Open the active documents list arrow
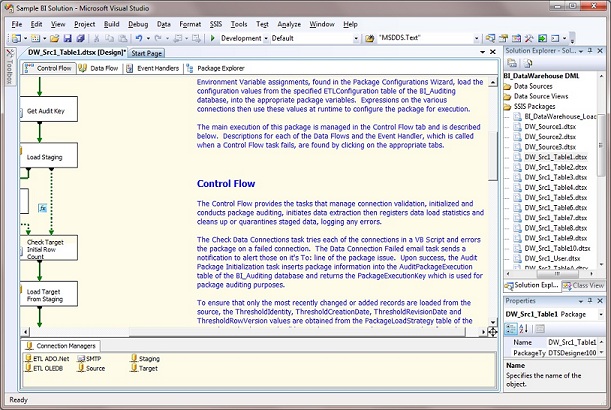Image resolution: width=611 pixels, height=410 pixels. (x=482, y=52)
